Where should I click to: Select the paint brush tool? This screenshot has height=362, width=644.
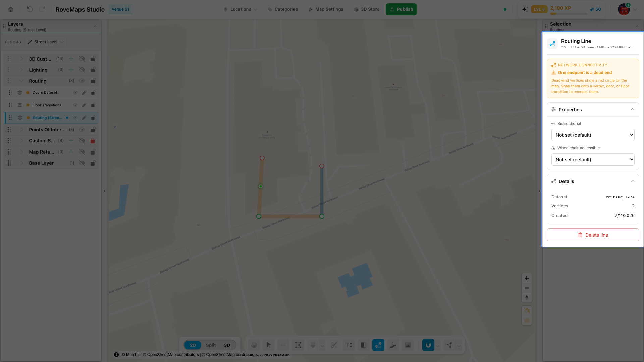pos(313,345)
